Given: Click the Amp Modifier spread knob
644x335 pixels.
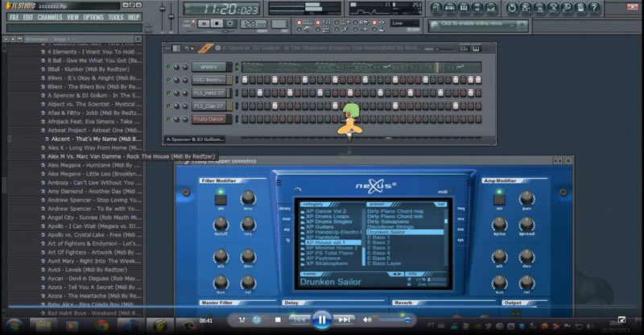Looking at the screenshot, I should point(526,225).
